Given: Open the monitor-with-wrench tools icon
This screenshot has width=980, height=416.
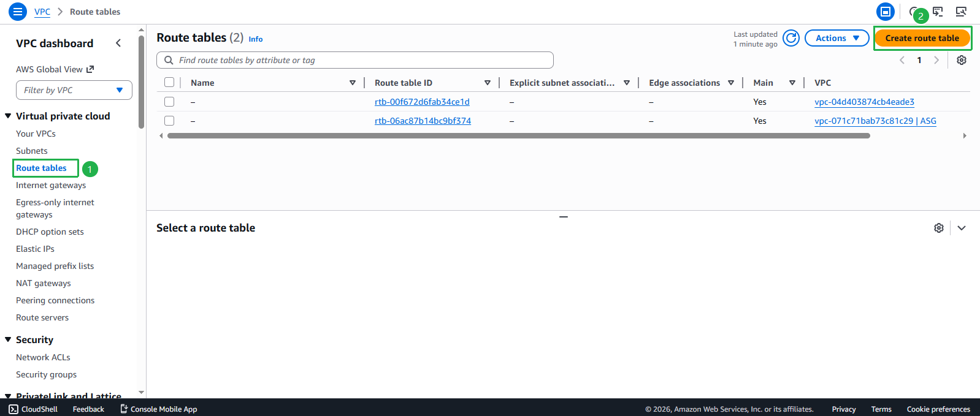Looking at the screenshot, I should pyautogui.click(x=961, y=12).
